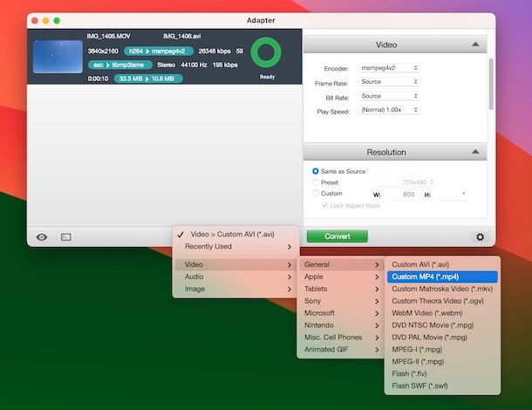Viewport: 532px width, 410px height.
Task: Click the Stereo channel text
Action: pos(167,65)
